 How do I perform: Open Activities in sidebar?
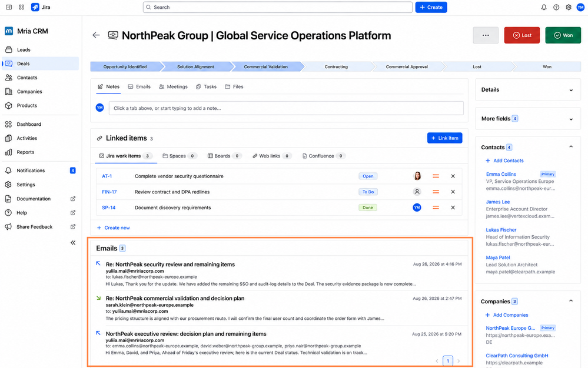(41, 138)
